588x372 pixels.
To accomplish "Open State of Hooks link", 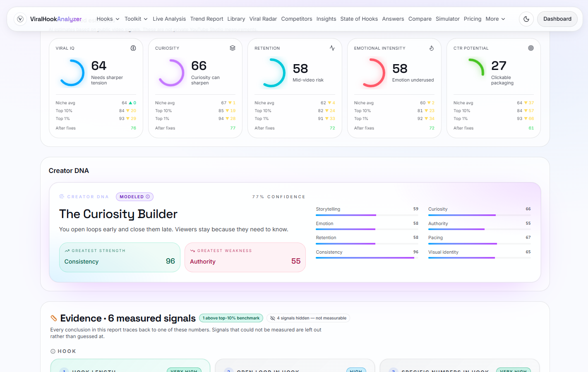I will pyautogui.click(x=359, y=19).
